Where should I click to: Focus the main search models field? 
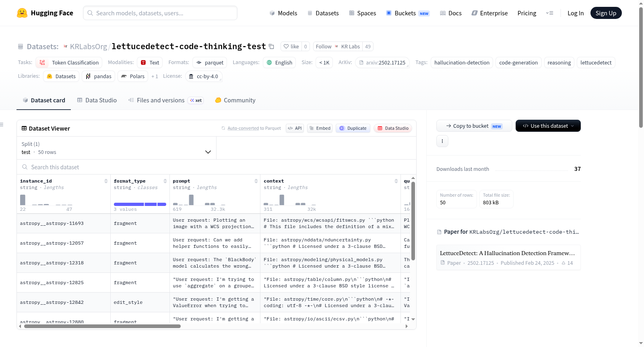click(160, 13)
